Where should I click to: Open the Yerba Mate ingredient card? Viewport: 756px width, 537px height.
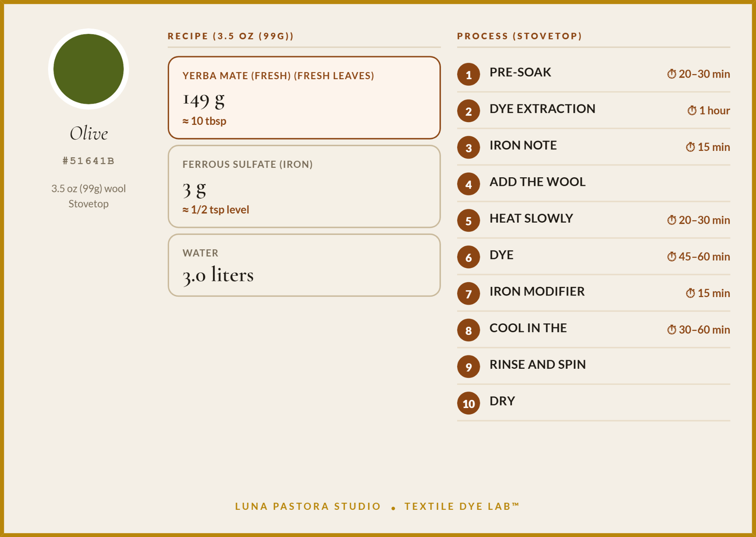304,98
